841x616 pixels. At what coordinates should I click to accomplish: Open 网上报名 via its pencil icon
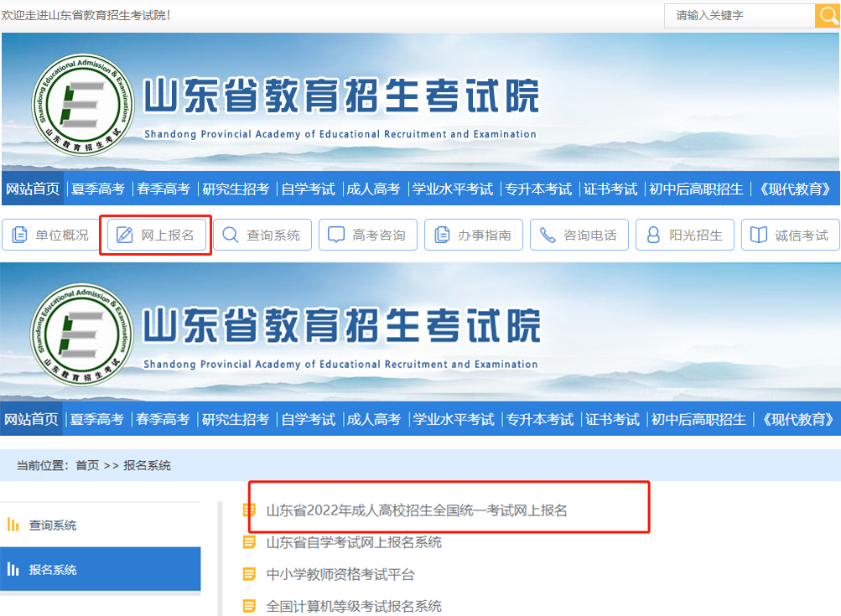125,236
